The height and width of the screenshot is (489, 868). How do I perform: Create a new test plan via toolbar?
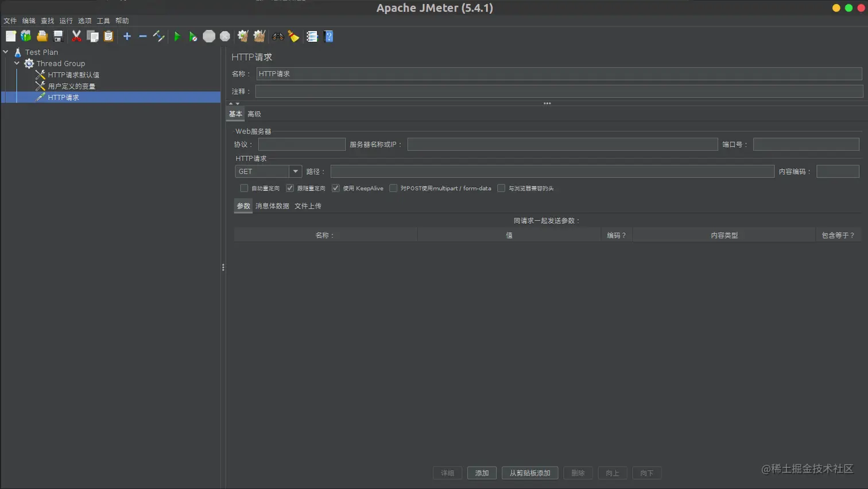11,36
